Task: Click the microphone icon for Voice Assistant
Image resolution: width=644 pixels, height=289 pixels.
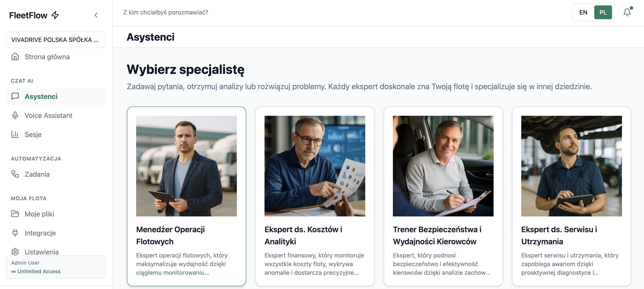Action: click(x=15, y=115)
